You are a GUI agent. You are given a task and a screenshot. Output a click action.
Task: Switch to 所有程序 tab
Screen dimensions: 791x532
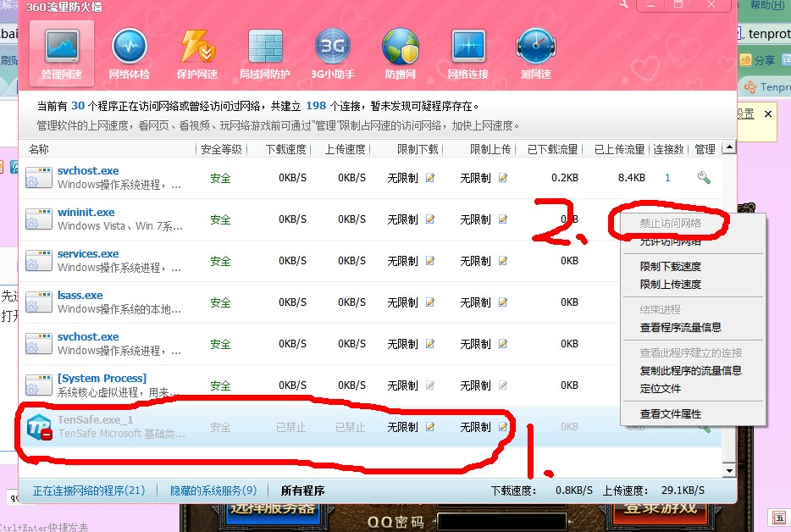click(x=302, y=490)
